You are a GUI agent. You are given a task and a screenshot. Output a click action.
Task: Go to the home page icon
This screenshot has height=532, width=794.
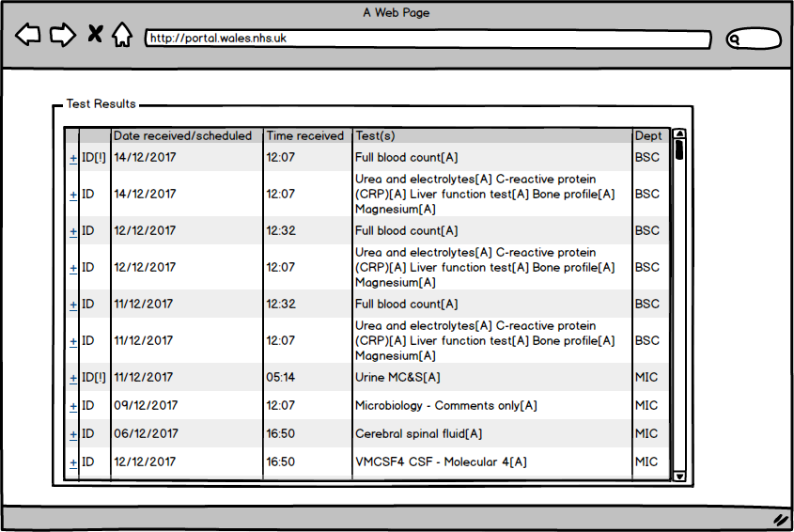tap(121, 36)
